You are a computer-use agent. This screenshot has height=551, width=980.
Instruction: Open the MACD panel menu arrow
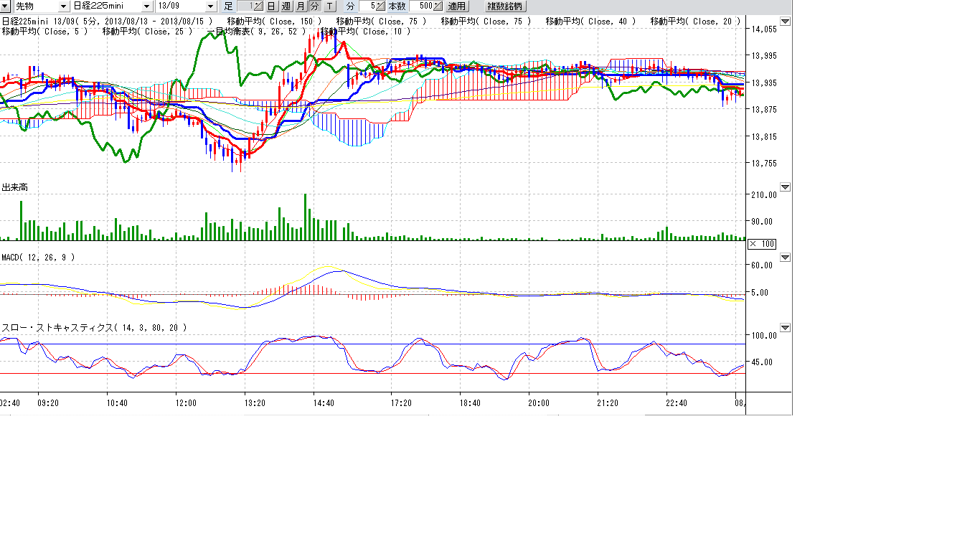pyautogui.click(x=785, y=257)
